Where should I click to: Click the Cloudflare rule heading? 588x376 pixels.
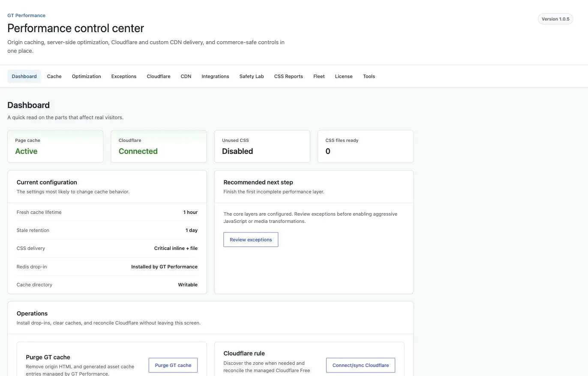point(244,353)
